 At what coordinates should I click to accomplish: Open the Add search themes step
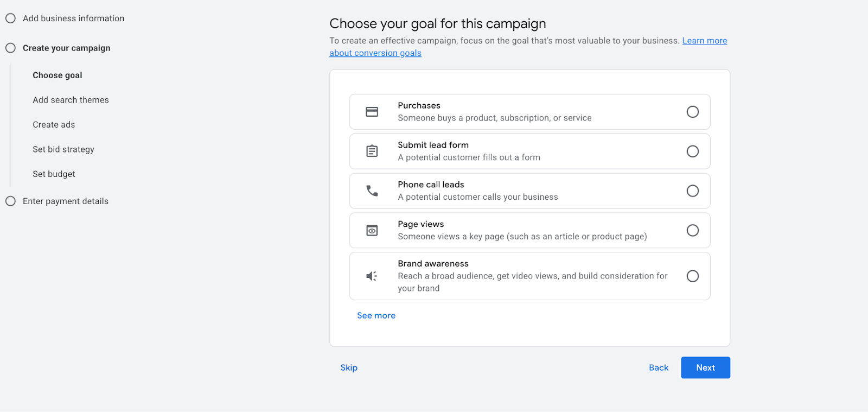coord(70,100)
